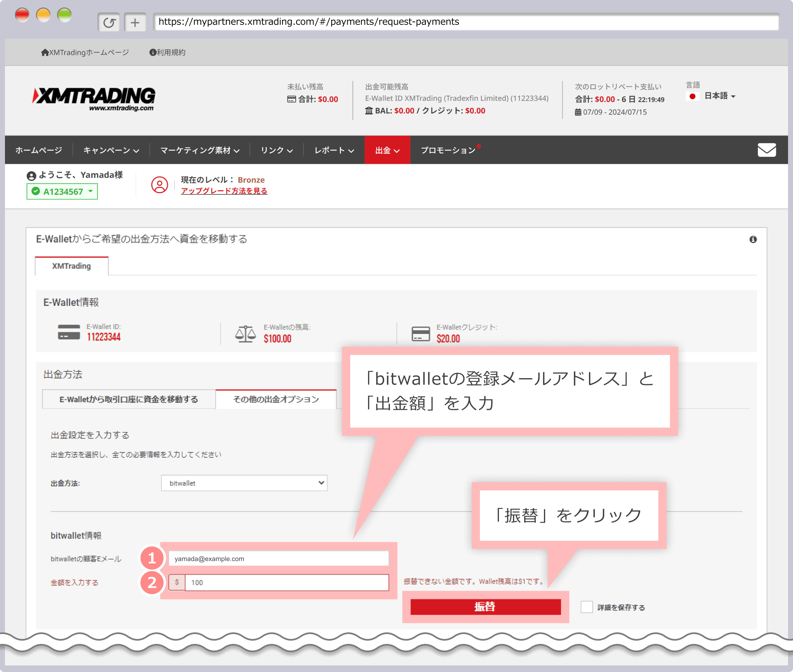Open the プロモーション menu item

pos(449,150)
